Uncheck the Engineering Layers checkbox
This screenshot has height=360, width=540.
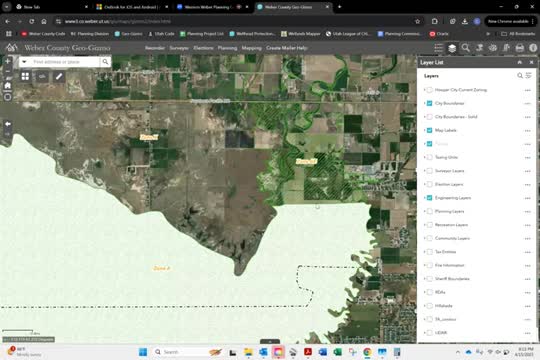click(x=429, y=198)
